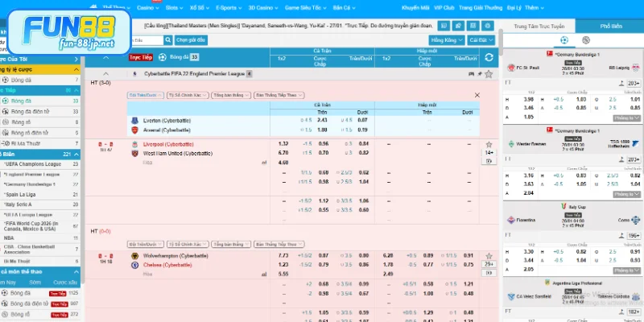Click the Trực Tiếp live badge

click(141, 57)
